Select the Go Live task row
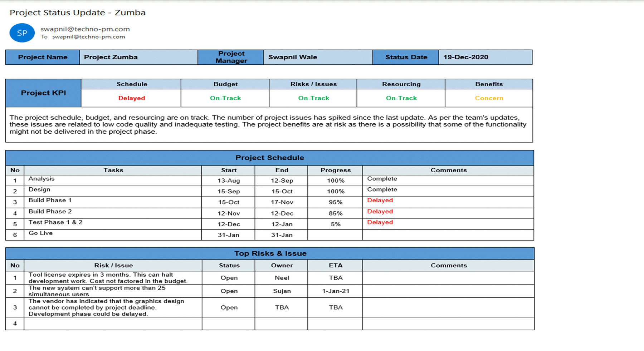This screenshot has width=644, height=351. point(40,233)
